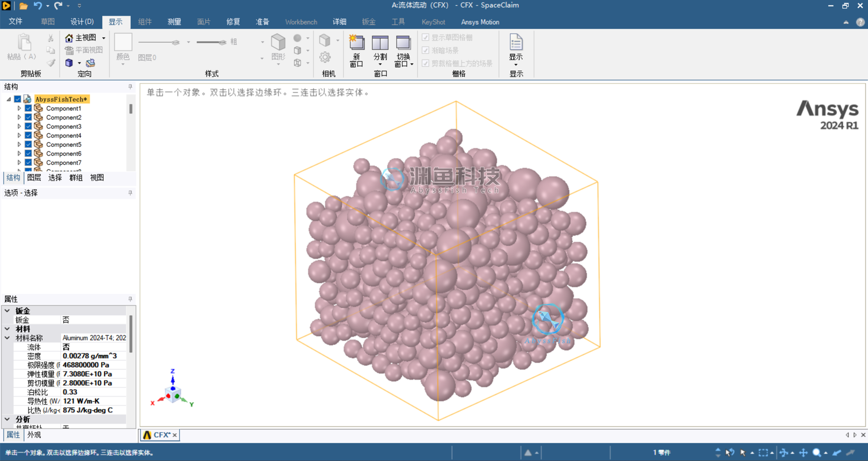Click the scissors Cut icon

[x=51, y=38]
